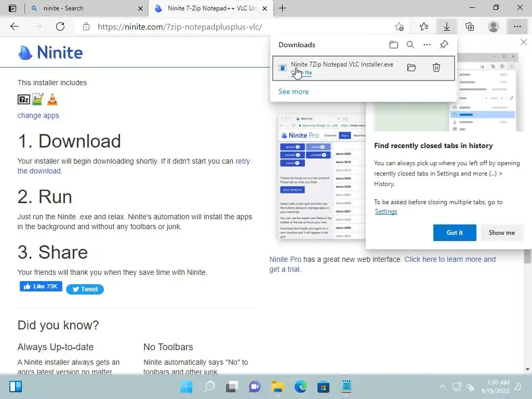Click the Ninite Pro screenshot thumbnail
Image resolution: width=532 pixels, height=399 pixels.
pyautogui.click(x=322, y=177)
